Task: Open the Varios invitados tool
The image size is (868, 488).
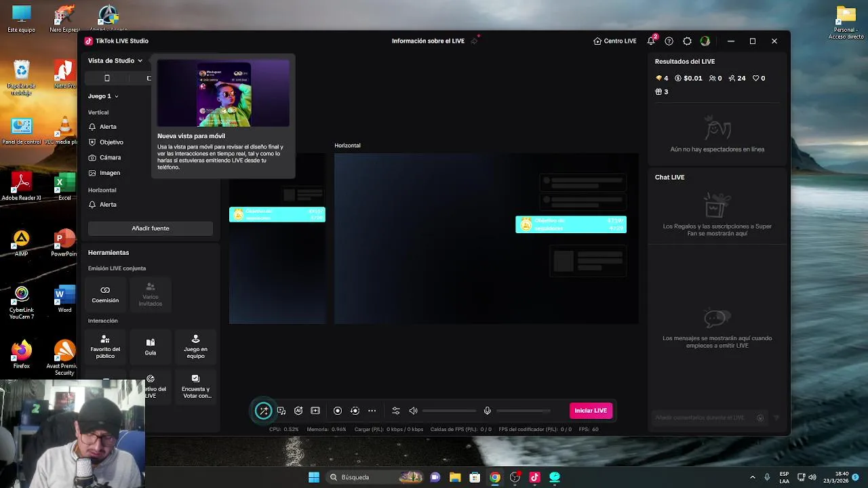Action: click(x=151, y=294)
